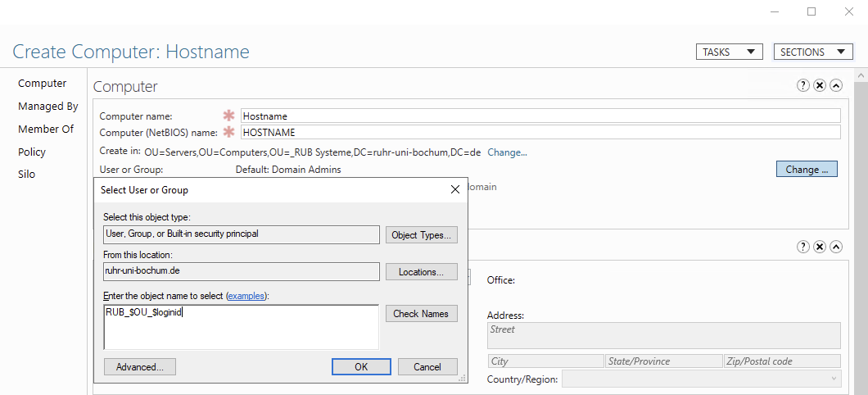
Task: Open the SECTIONS dropdown menu
Action: (812, 52)
